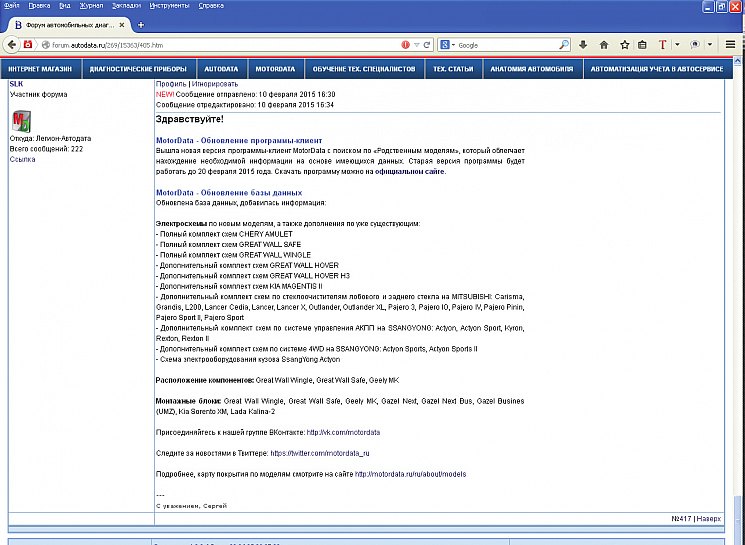Open the Вид menu
The height and width of the screenshot is (545, 745).
coord(65,6)
